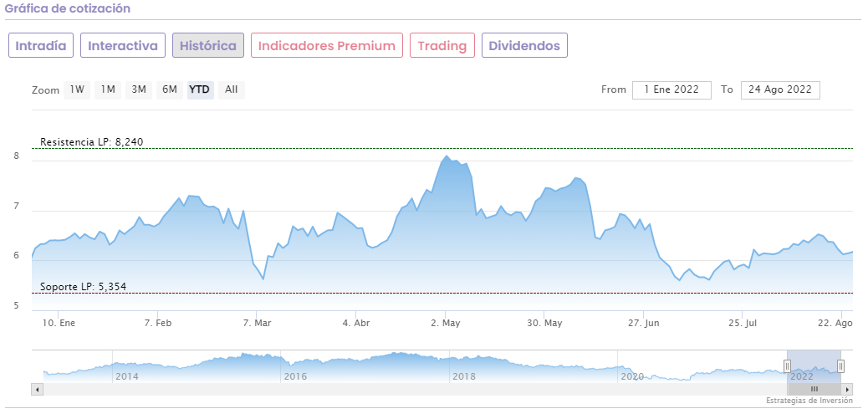868x419 pixels.
Task: Show All time zoom range
Action: (232, 89)
